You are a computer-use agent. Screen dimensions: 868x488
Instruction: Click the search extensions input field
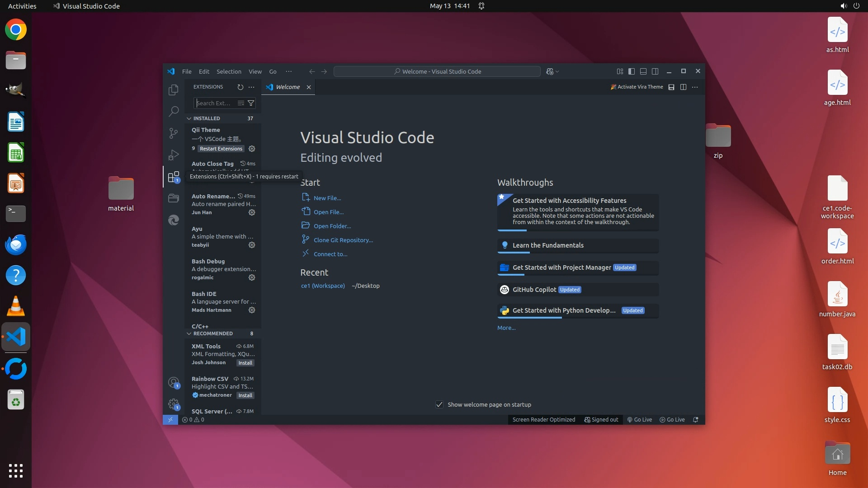pyautogui.click(x=214, y=103)
